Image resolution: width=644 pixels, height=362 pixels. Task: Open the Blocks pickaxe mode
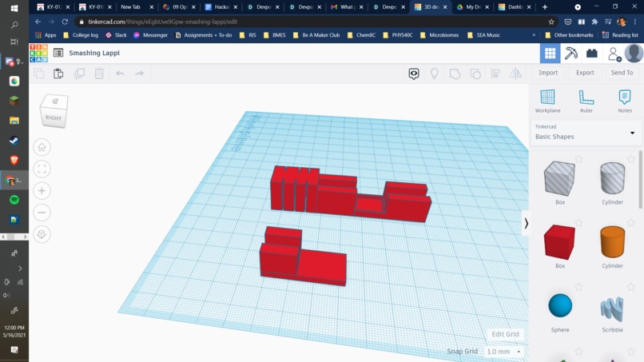pyautogui.click(x=571, y=54)
